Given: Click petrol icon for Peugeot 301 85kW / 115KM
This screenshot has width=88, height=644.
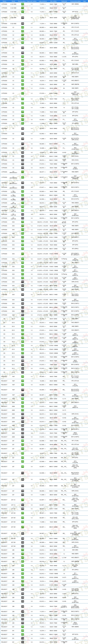Looking at the screenshot, I should [x=23, y=634].
